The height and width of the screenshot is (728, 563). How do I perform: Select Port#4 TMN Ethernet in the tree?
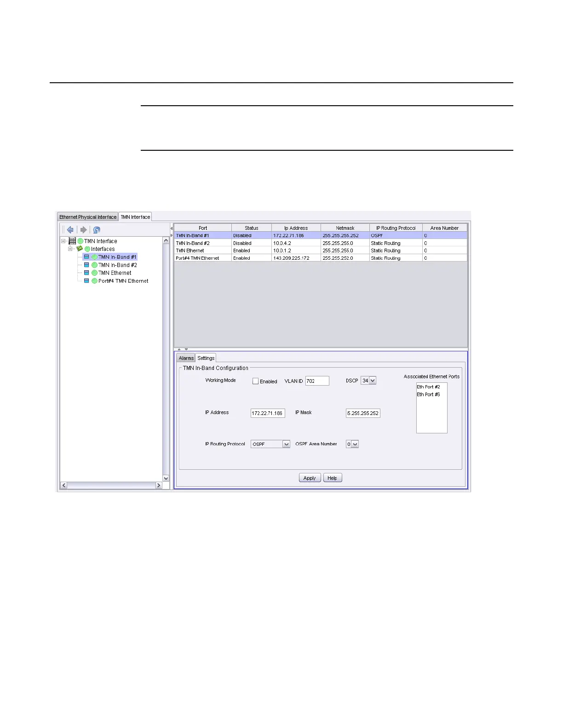(123, 281)
